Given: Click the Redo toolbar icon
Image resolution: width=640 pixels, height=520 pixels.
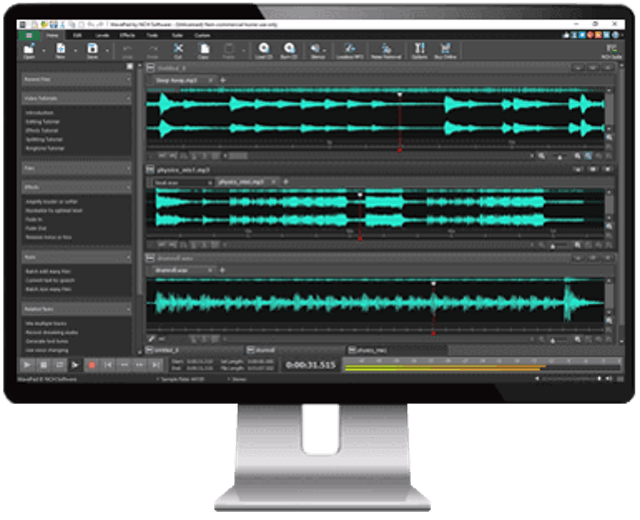Looking at the screenshot, I should coord(153,51).
